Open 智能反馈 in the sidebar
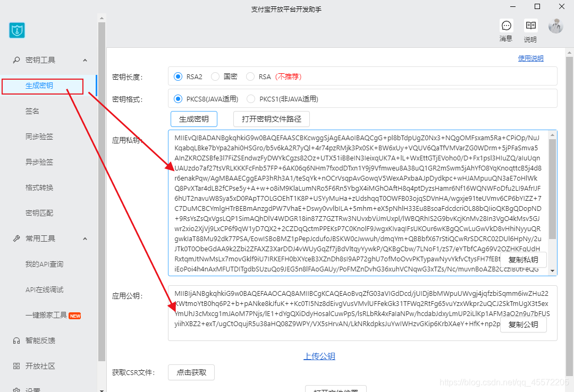 [x=40, y=341]
